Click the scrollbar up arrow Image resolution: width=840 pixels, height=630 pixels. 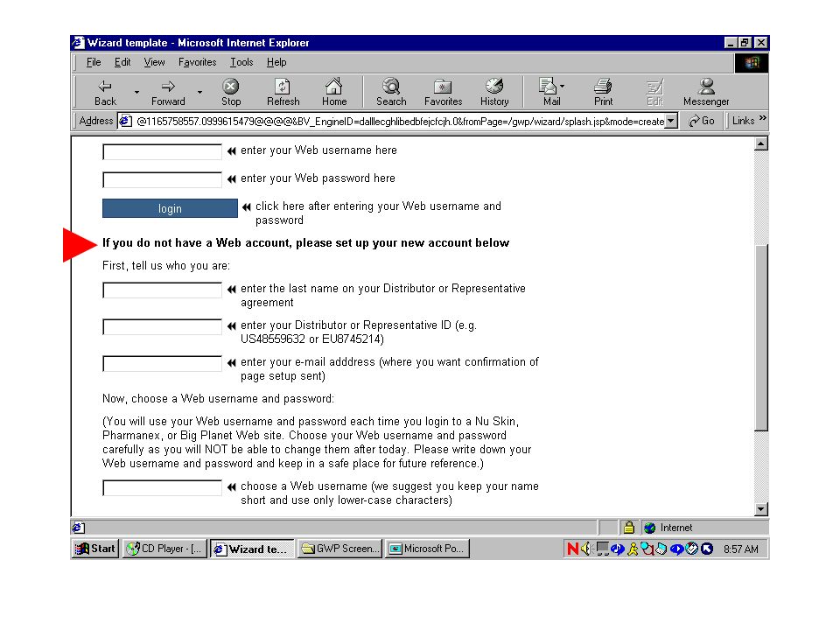click(761, 143)
